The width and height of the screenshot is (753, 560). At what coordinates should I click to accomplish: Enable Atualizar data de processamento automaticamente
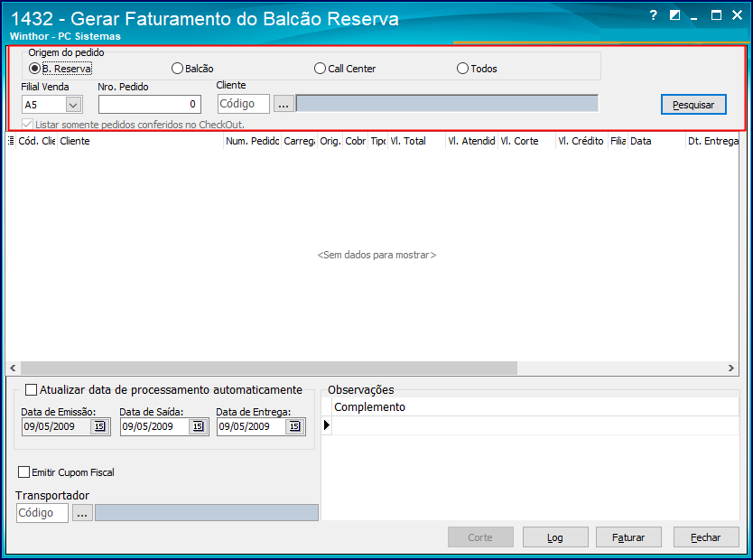point(32,389)
